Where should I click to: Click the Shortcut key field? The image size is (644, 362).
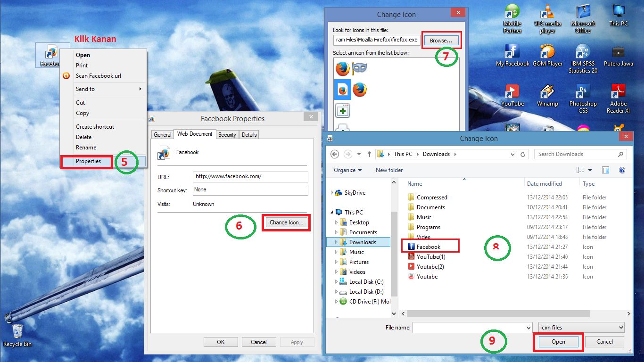(x=250, y=190)
